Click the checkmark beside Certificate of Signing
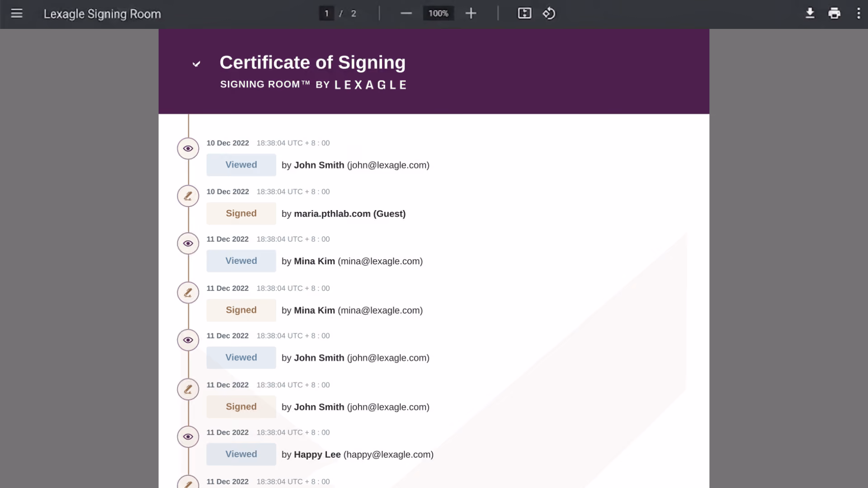The height and width of the screenshot is (488, 868). pos(196,64)
